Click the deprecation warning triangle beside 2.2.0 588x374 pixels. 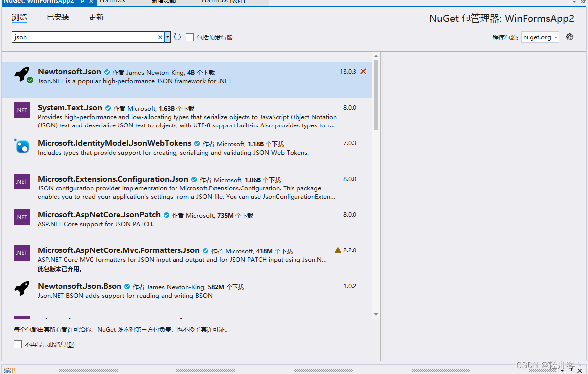click(338, 250)
